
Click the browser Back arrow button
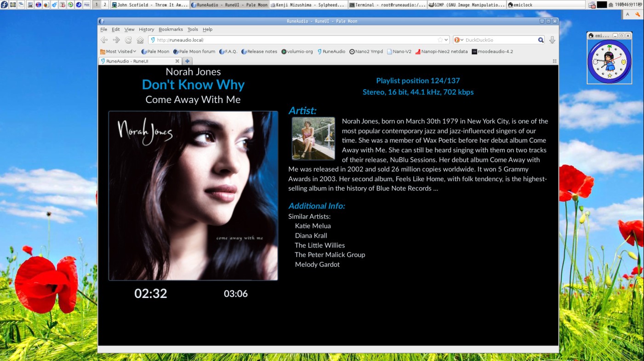(104, 40)
